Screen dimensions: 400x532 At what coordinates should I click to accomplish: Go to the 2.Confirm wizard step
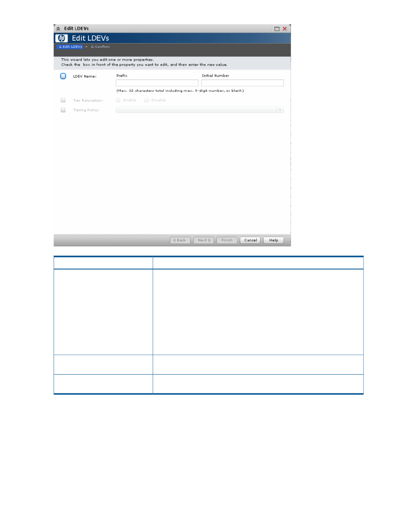(x=100, y=47)
